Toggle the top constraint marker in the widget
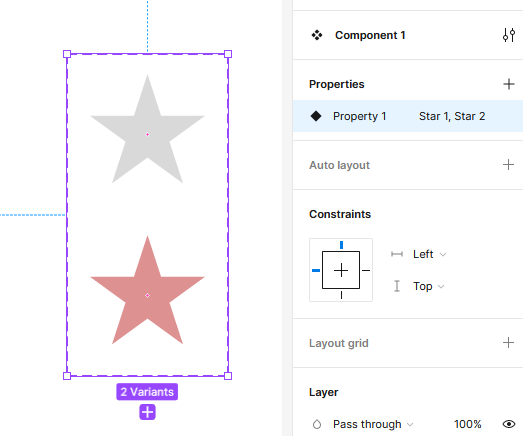The width and height of the screenshot is (523, 436). 341,245
